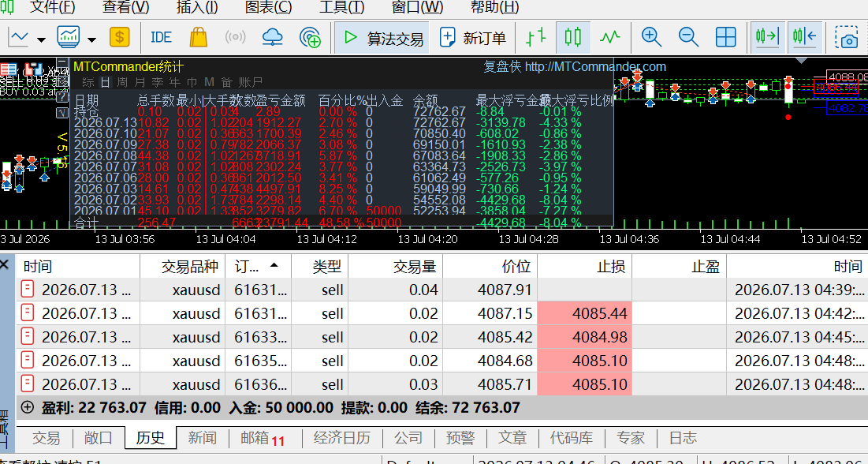868x464 pixels.
Task: Select the 周 weekly statistics tab in MTCommander
Action: pyautogui.click(x=122, y=83)
